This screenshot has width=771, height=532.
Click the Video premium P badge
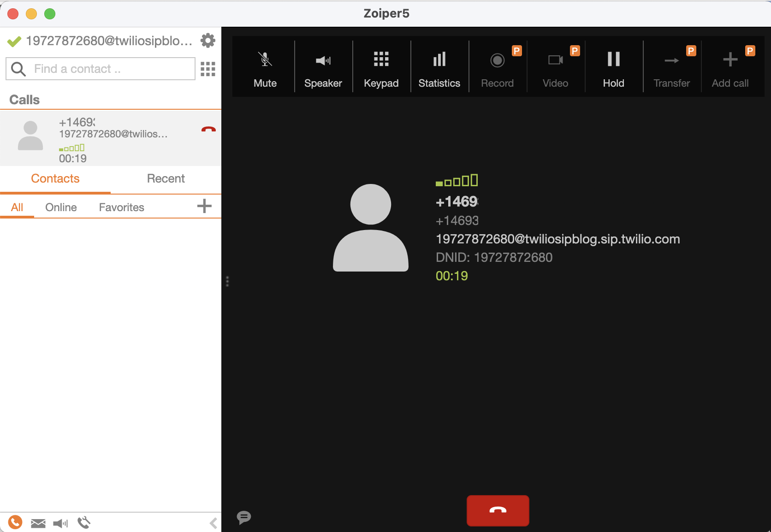click(x=575, y=51)
